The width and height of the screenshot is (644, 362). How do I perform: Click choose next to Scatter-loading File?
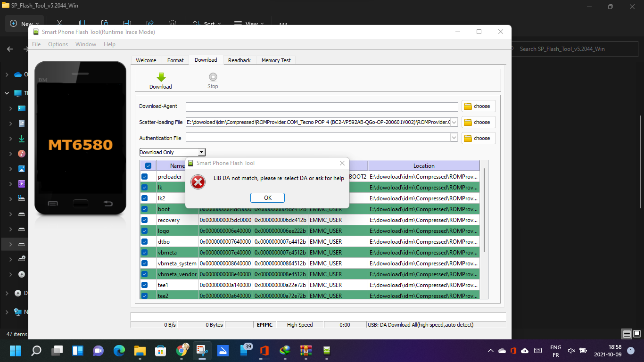[x=479, y=122]
